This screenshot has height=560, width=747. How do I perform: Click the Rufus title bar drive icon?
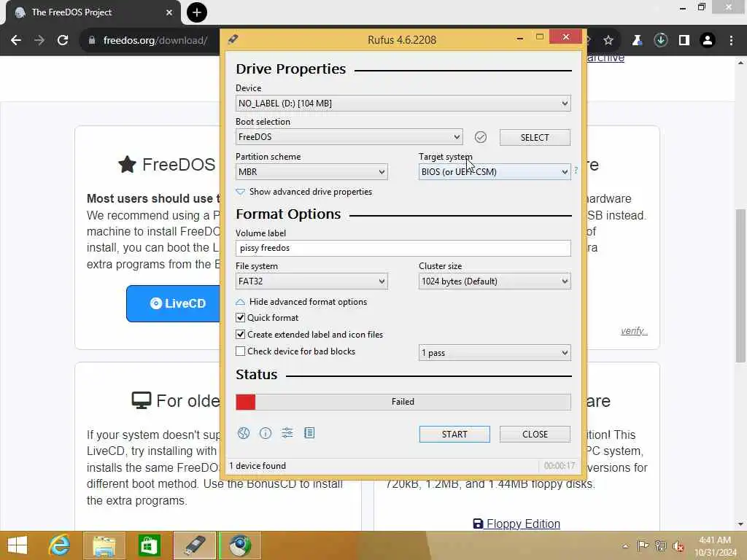(233, 39)
